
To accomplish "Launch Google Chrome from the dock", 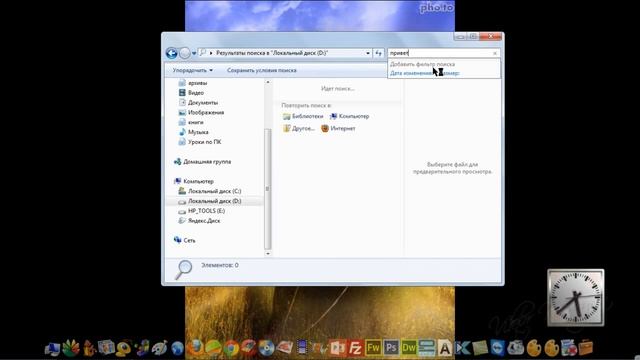I will pyautogui.click(x=231, y=348).
